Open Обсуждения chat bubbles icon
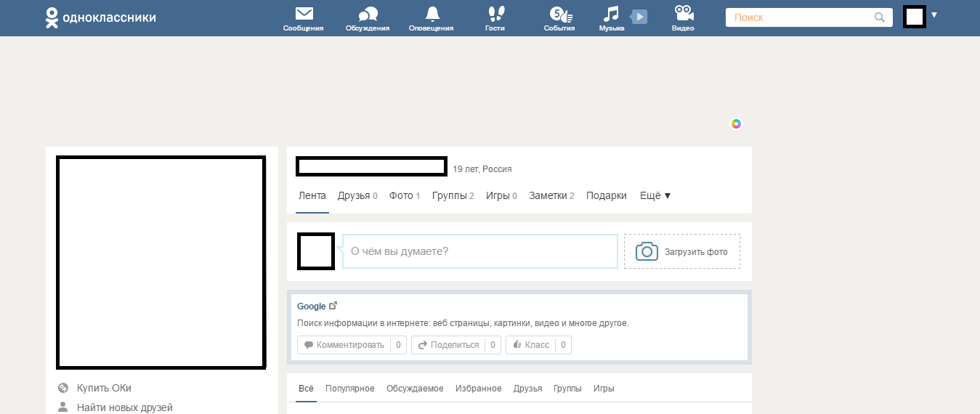This screenshot has height=414, width=980. tap(368, 15)
